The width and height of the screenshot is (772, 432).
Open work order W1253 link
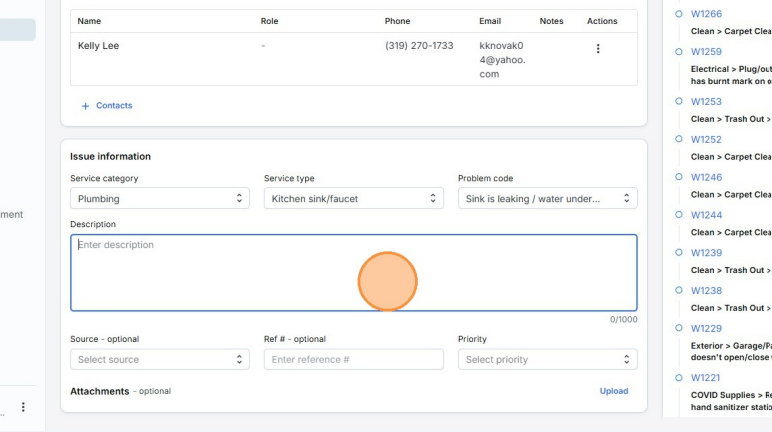(706, 102)
